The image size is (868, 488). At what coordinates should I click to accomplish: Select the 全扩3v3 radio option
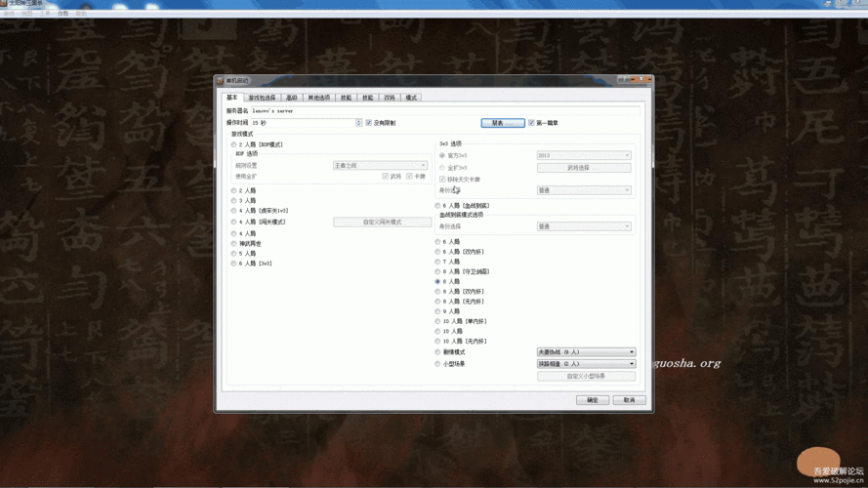click(442, 168)
